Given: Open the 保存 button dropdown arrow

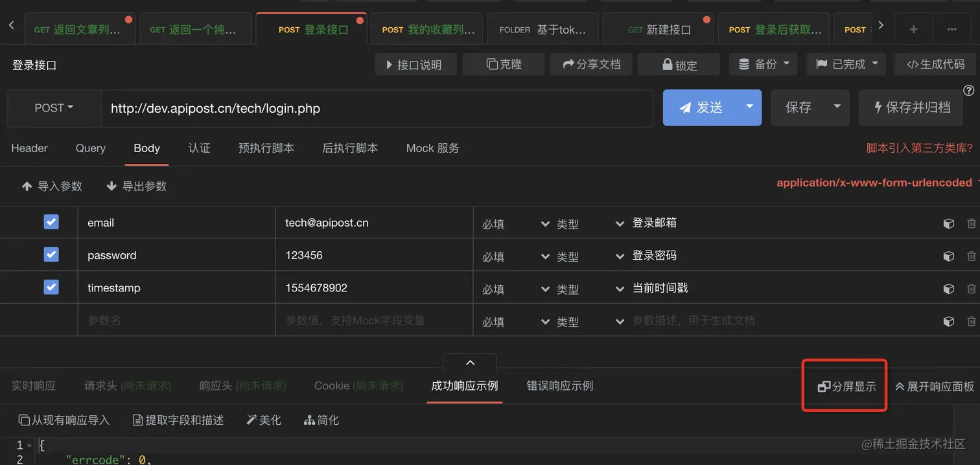Looking at the screenshot, I should (x=837, y=108).
